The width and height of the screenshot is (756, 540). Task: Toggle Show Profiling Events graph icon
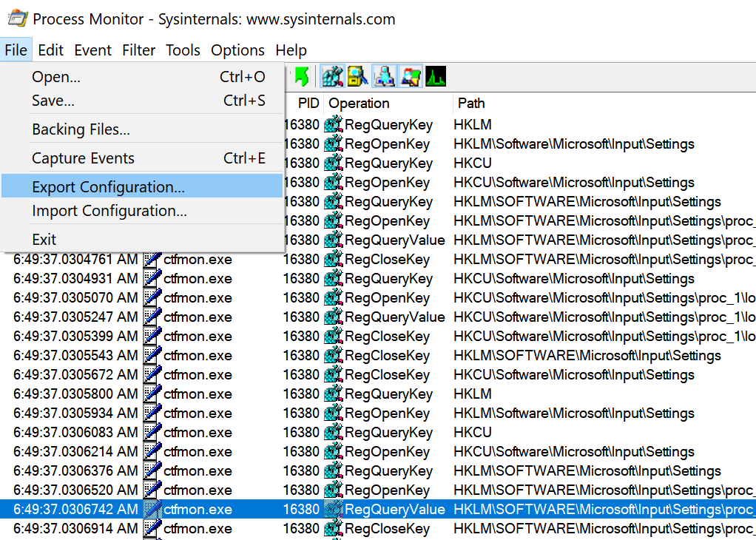point(436,76)
